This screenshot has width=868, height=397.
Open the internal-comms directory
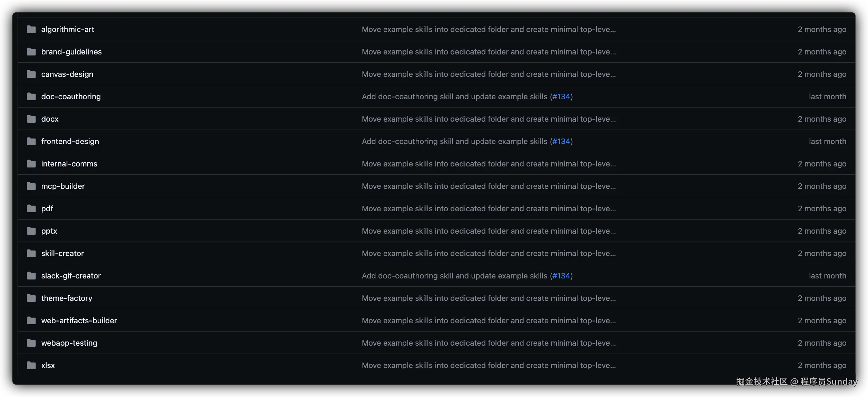[x=69, y=164]
